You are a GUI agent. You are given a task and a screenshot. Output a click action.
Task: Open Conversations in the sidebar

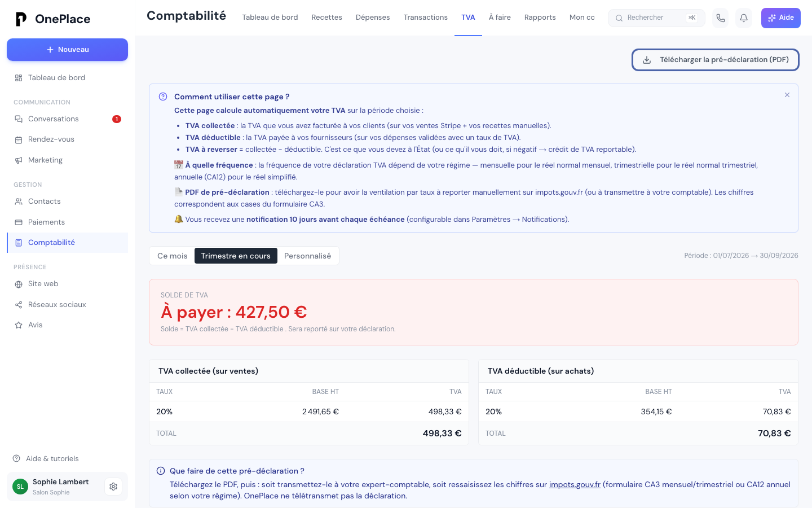pos(68,119)
